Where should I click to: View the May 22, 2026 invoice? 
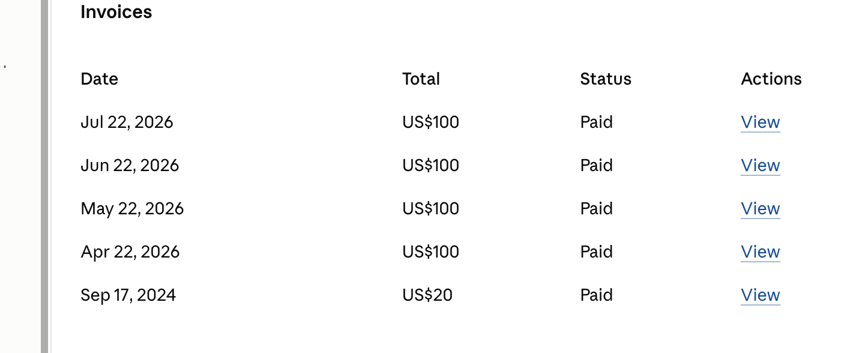[x=761, y=209]
